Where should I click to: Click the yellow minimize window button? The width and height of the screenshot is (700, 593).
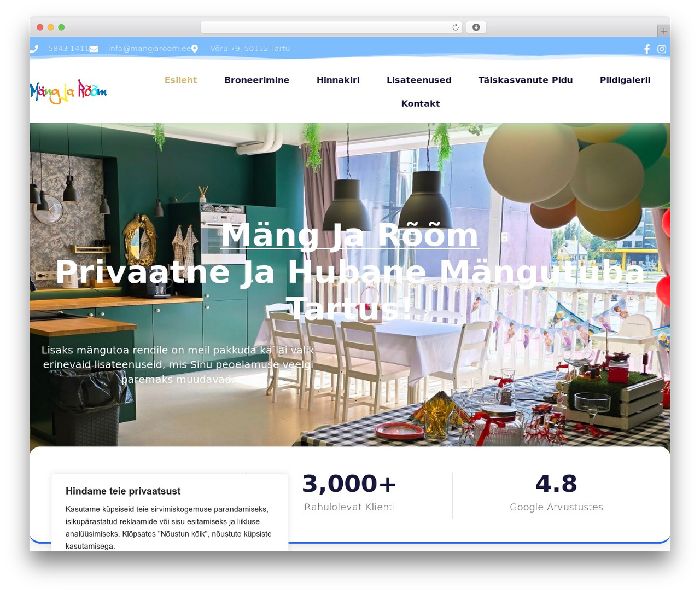[x=51, y=27]
